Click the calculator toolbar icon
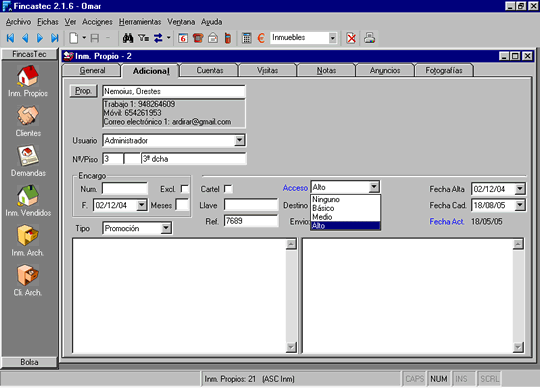The height and width of the screenshot is (388, 540). click(246, 38)
